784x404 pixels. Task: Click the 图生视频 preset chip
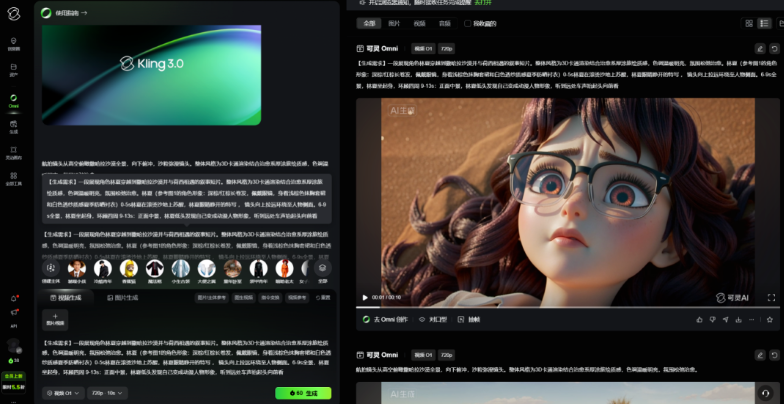point(244,298)
